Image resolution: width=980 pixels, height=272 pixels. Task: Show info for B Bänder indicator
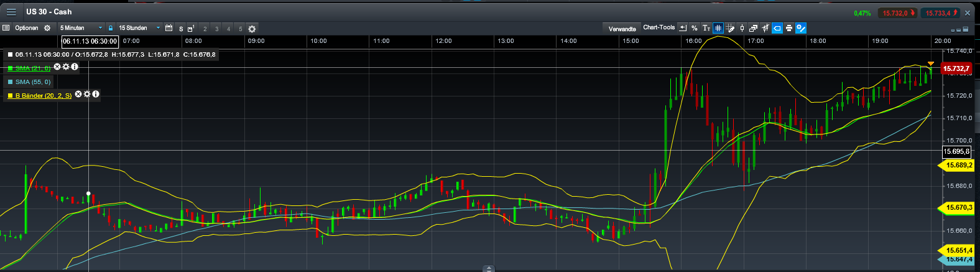tap(96, 95)
